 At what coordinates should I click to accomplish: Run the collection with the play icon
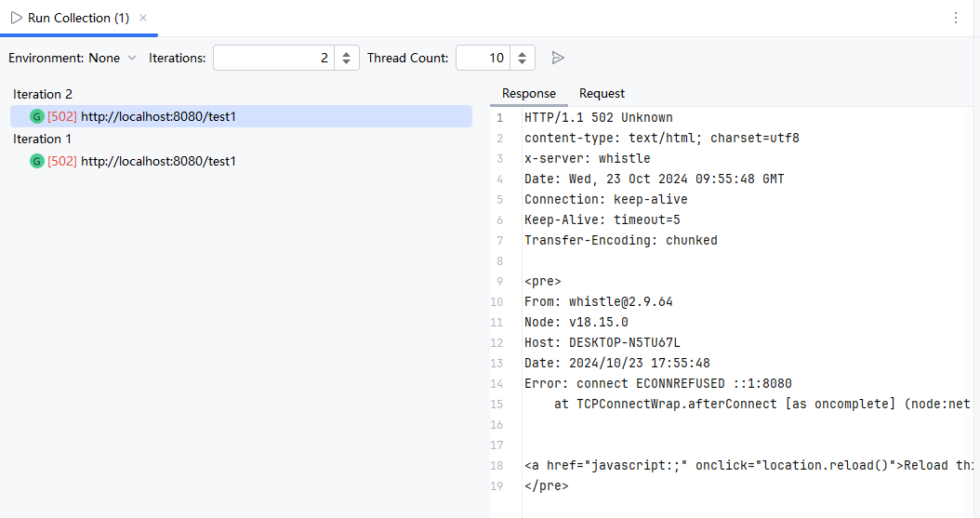(x=558, y=58)
